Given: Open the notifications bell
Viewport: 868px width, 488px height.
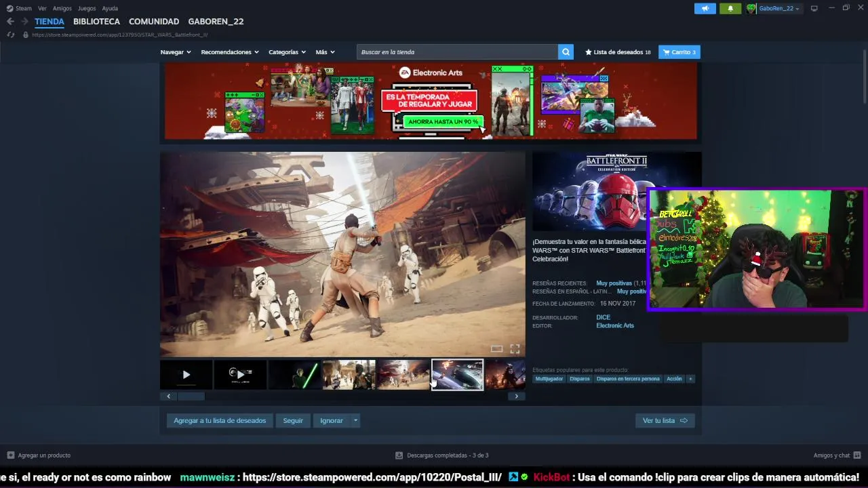Looking at the screenshot, I should 730,8.
